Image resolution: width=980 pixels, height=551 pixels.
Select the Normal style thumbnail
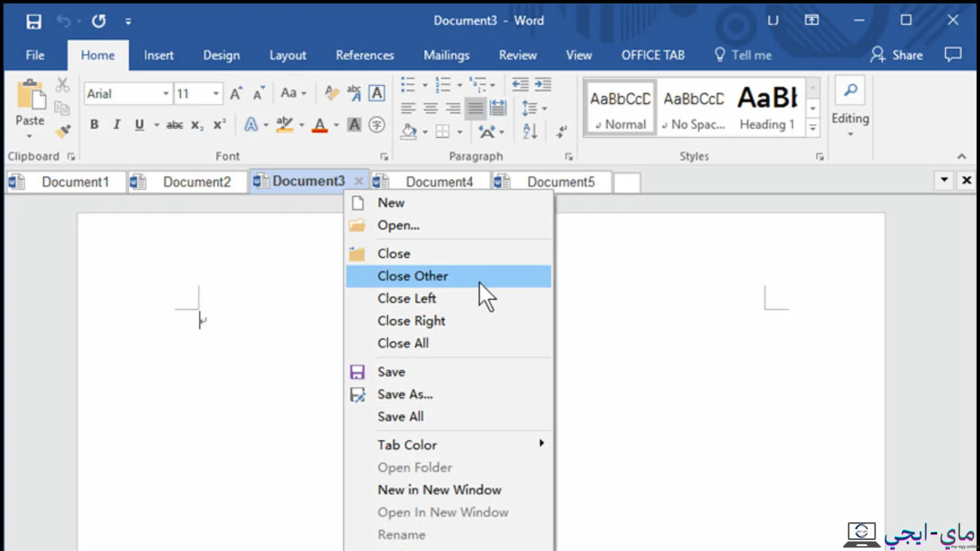click(x=620, y=108)
